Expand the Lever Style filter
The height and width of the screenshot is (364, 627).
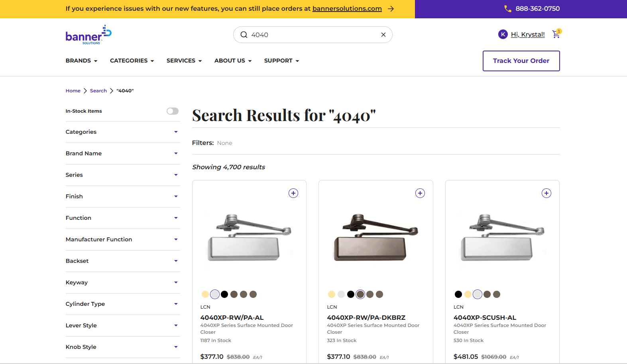point(123,325)
